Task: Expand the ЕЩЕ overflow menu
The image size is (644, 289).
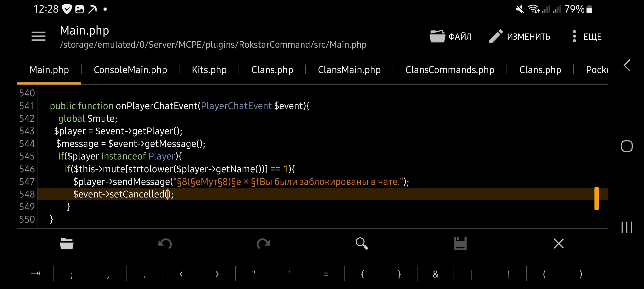Action: click(587, 36)
